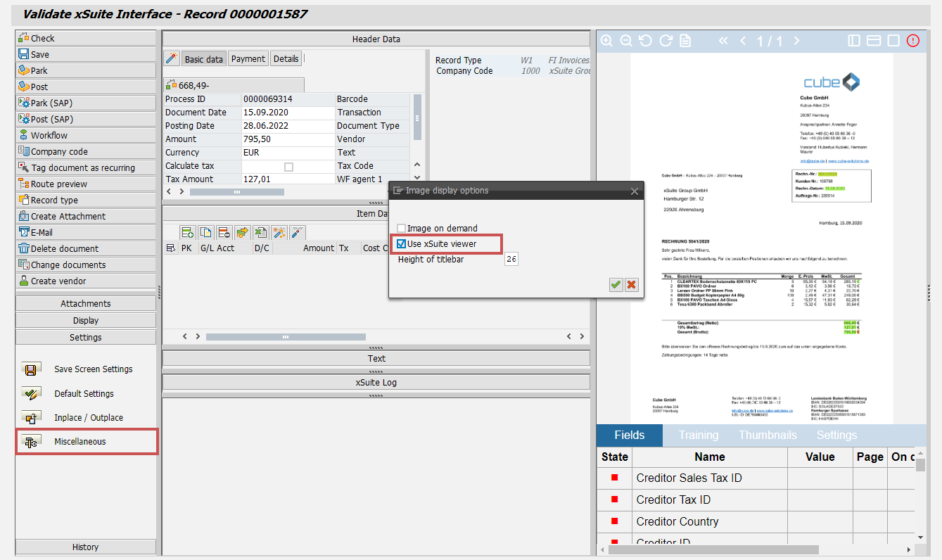The image size is (942, 560).
Task: Switch to the Payment tab
Action: 248,59
